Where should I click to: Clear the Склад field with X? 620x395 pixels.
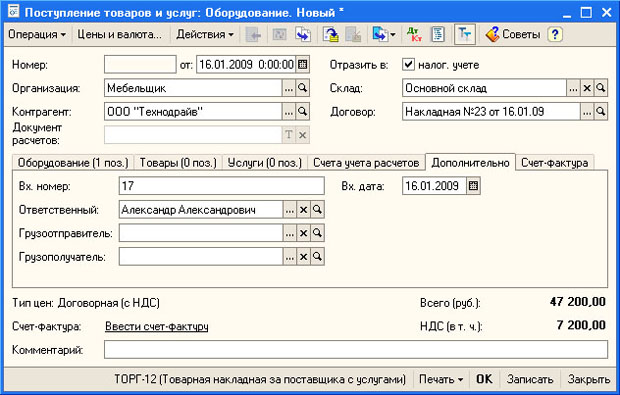(587, 88)
